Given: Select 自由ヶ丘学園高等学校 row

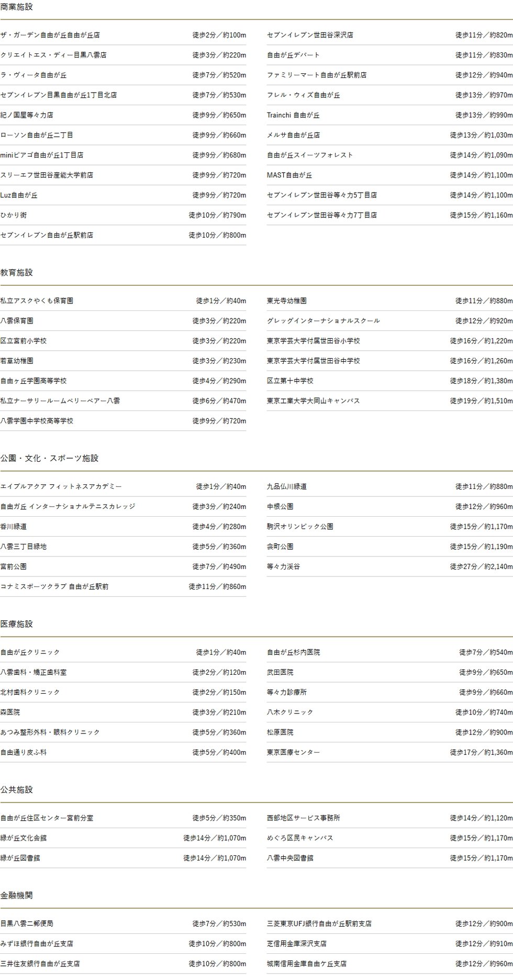Looking at the screenshot, I should point(123,381).
